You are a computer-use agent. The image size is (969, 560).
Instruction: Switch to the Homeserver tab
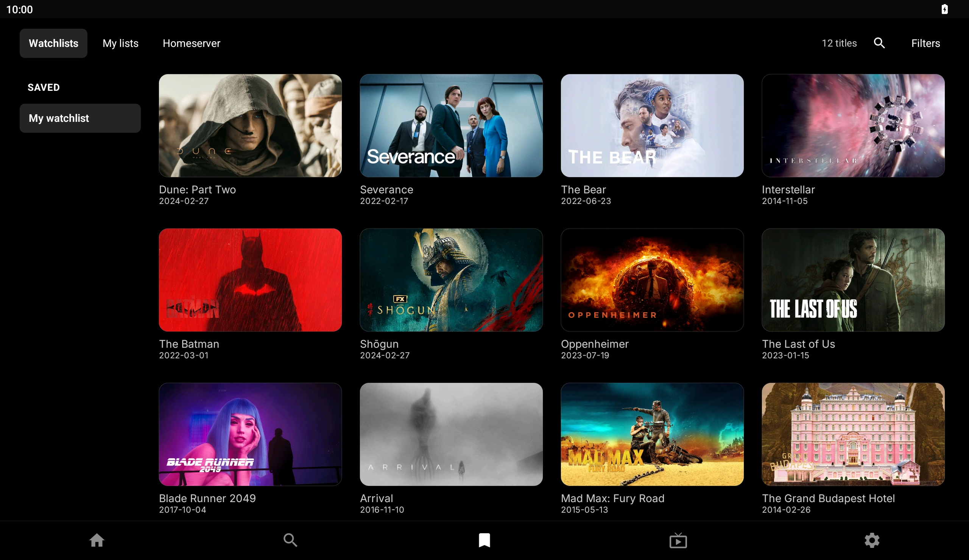(192, 44)
